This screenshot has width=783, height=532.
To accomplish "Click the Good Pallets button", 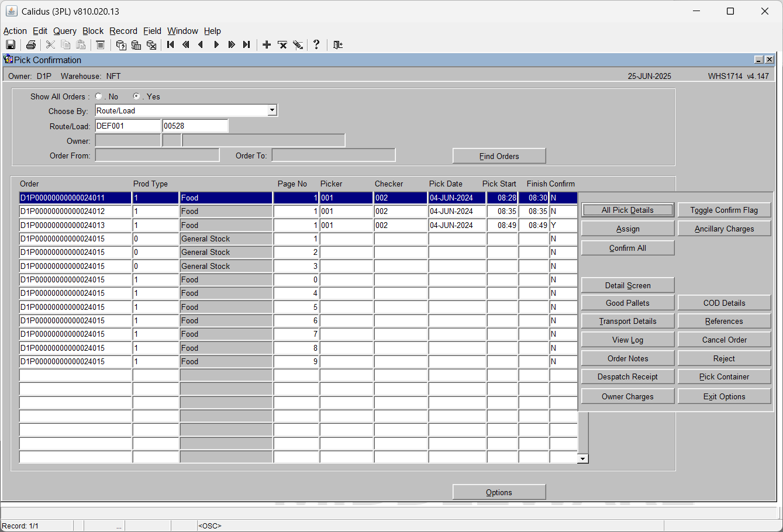I will point(628,303).
